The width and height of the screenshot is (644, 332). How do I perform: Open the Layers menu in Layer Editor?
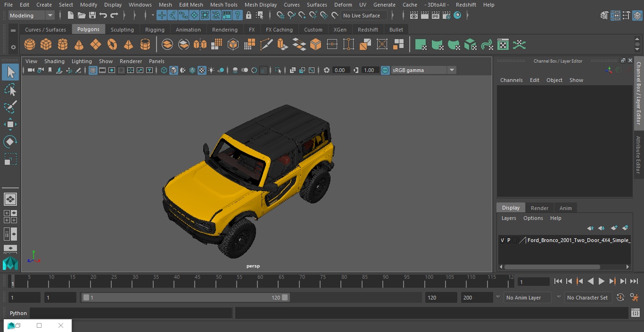click(x=508, y=218)
